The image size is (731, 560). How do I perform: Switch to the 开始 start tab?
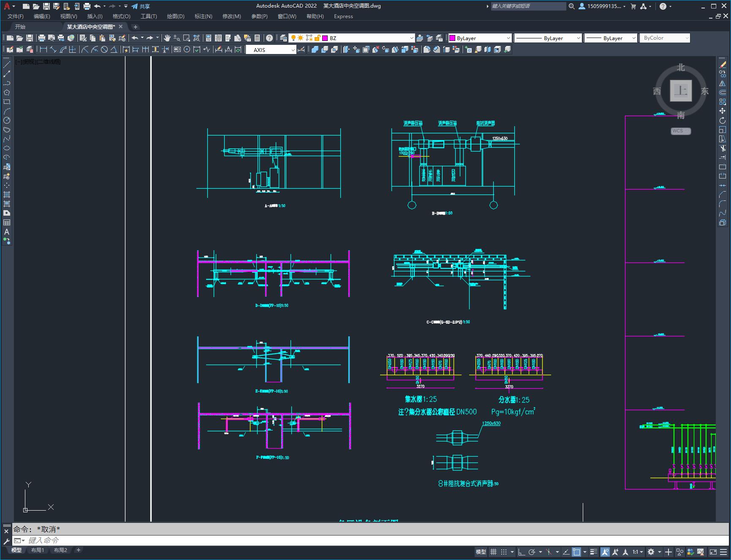tap(20, 27)
